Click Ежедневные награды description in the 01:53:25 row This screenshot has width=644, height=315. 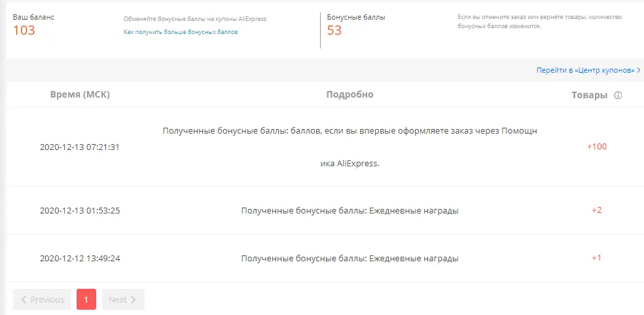pyautogui.click(x=350, y=211)
